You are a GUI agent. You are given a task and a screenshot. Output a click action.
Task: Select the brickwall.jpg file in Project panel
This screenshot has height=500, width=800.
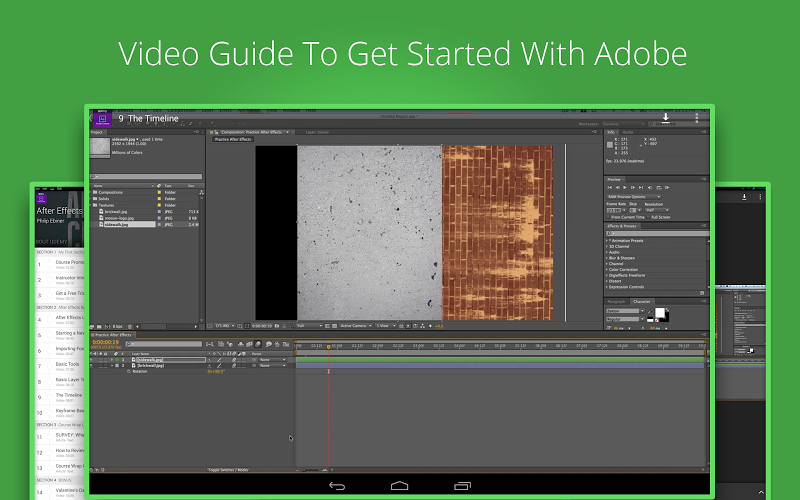115,212
